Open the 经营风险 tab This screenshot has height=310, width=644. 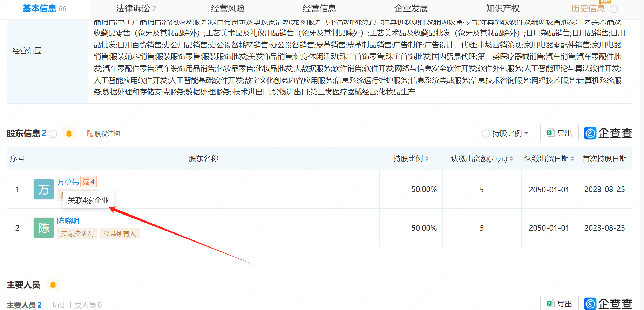point(228,9)
